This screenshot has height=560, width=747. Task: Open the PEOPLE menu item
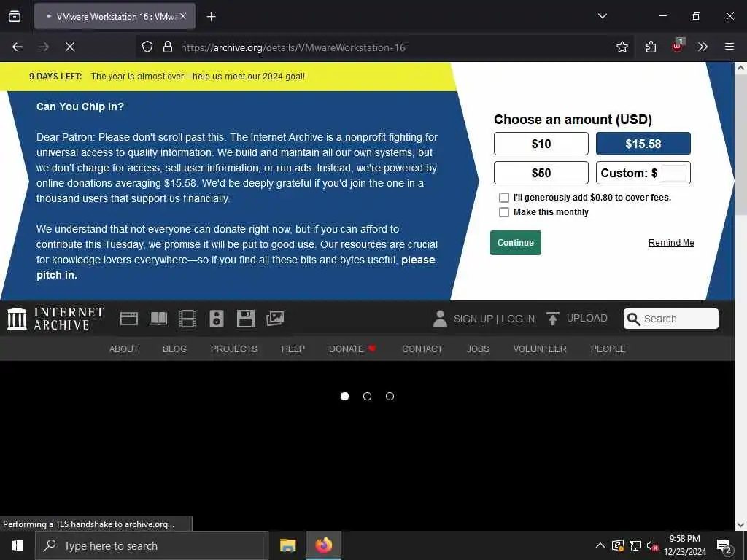[x=608, y=349]
